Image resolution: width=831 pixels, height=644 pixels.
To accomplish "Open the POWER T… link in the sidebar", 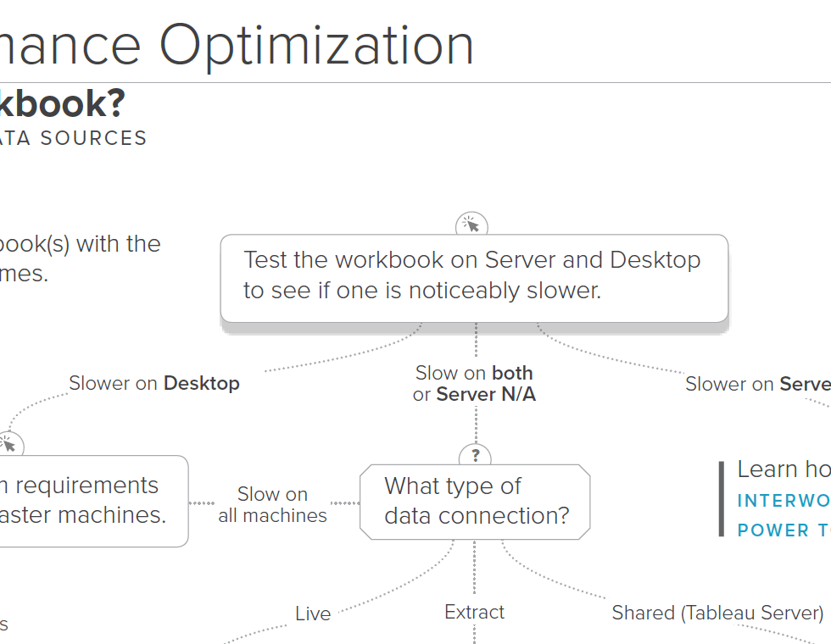I will point(784,530).
